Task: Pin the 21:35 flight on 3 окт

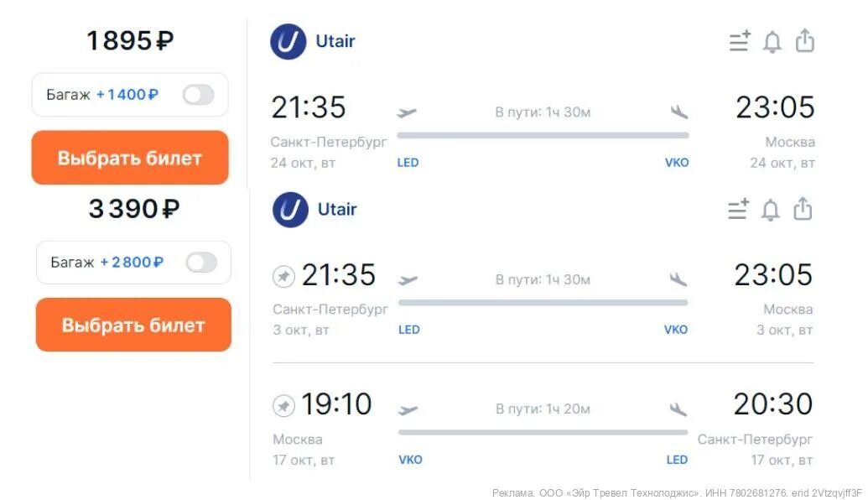Action: pos(283,276)
